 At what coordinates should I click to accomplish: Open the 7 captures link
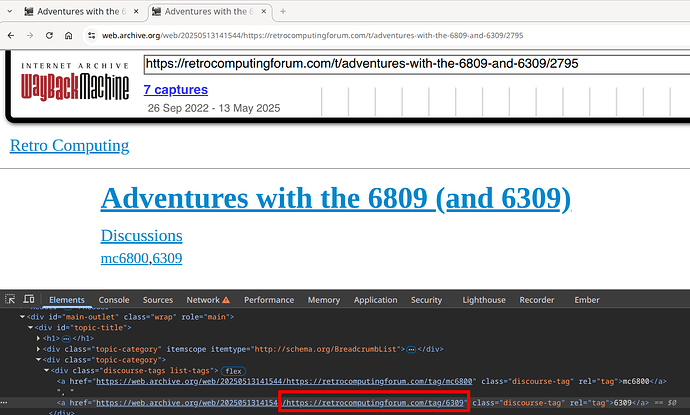176,90
